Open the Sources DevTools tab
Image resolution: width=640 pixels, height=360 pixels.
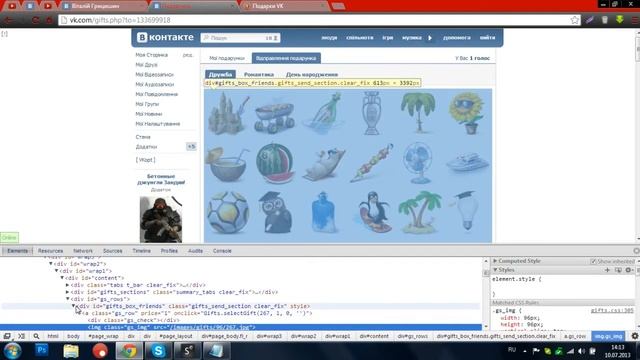[113, 251]
